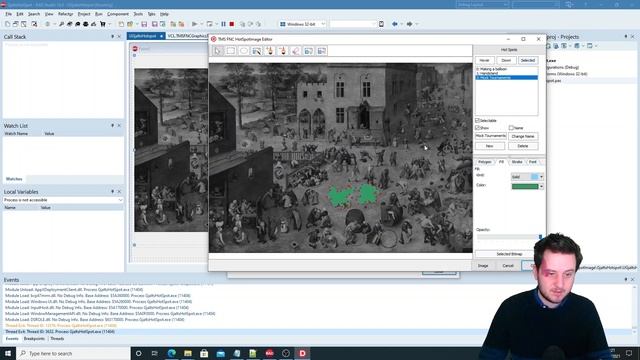640x360 pixels.
Task: Pin the Watch List panel
Action: 113,126
